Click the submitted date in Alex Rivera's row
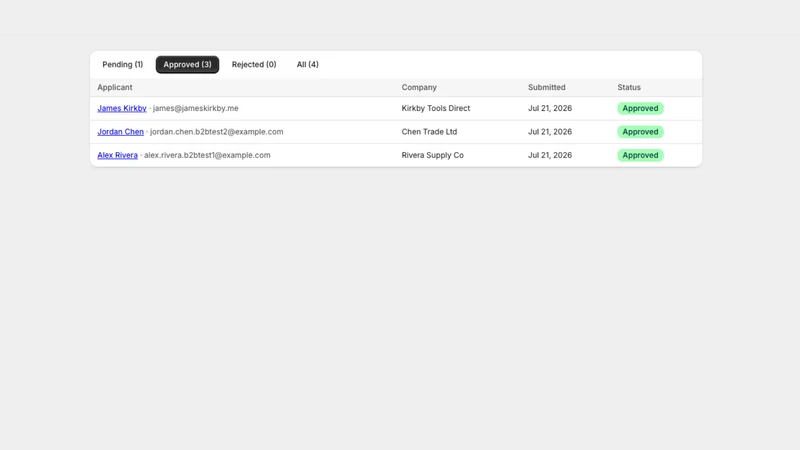 pyautogui.click(x=550, y=155)
